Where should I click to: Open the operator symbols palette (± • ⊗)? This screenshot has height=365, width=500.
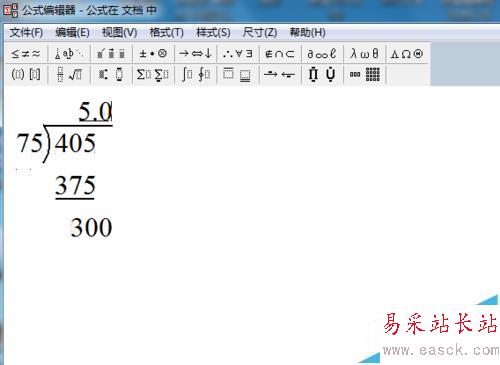[153, 54]
